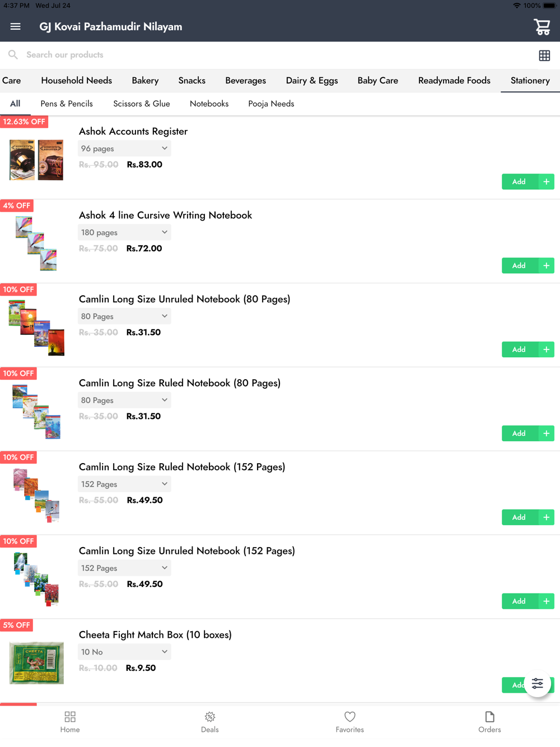Click plus icon for Ashok Accounts Register
Viewport: 560px width, 747px height.
tap(546, 181)
